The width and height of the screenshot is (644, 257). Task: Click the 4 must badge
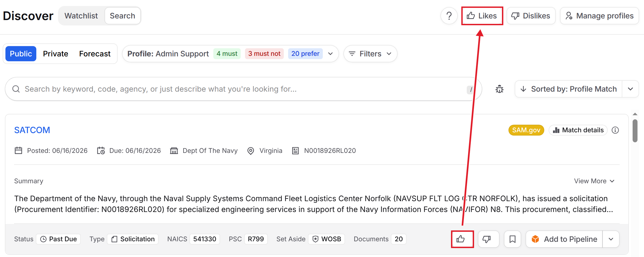tap(227, 54)
